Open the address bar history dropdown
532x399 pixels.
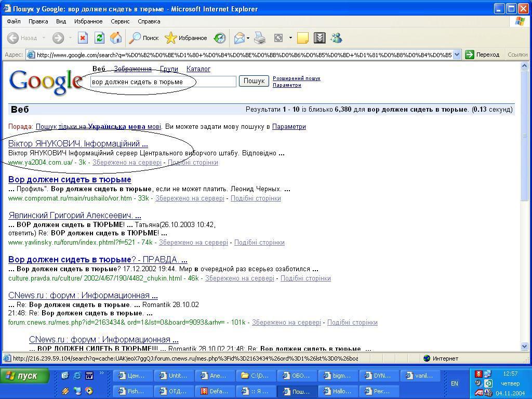click(x=456, y=55)
